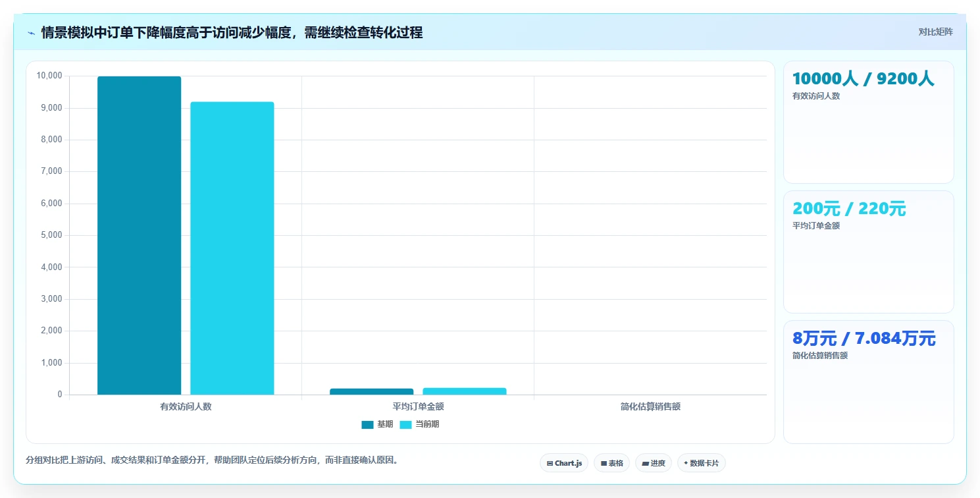
Task: Click the 5,000 y-axis tick label
Action: (51, 235)
